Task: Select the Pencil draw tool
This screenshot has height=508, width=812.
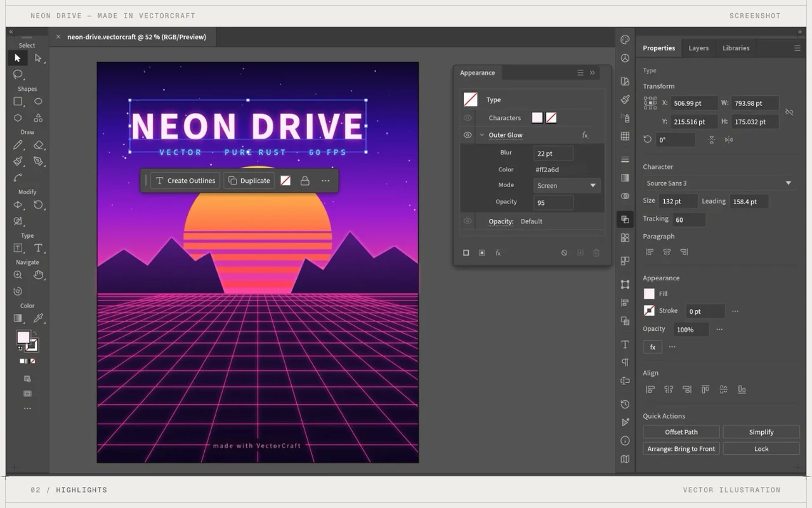Action: point(18,145)
